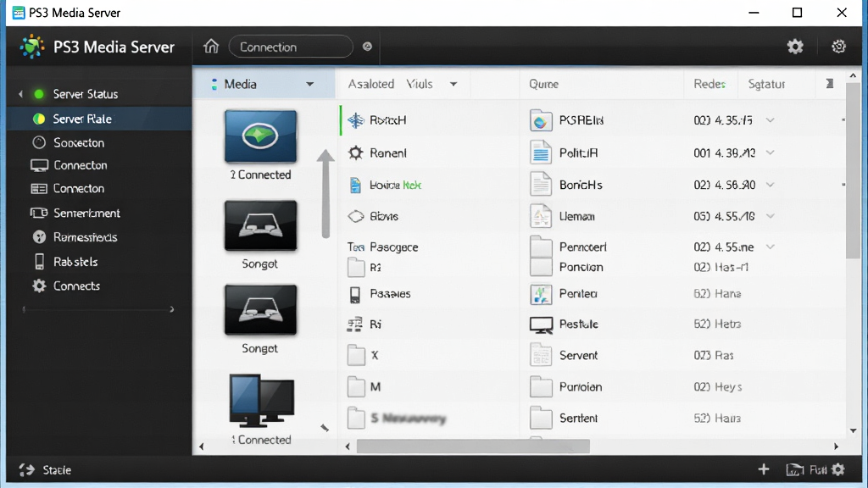Open the M folder
868x488 pixels.
click(356, 386)
